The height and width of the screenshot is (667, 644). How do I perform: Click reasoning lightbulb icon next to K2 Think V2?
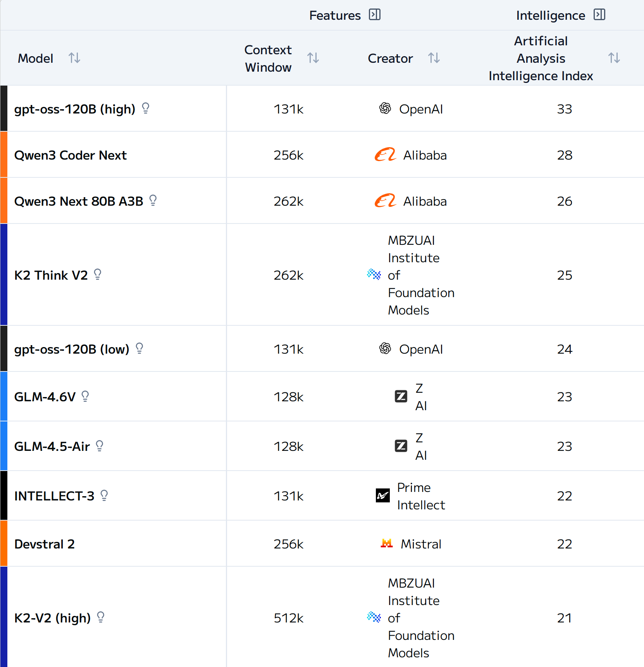[98, 274]
